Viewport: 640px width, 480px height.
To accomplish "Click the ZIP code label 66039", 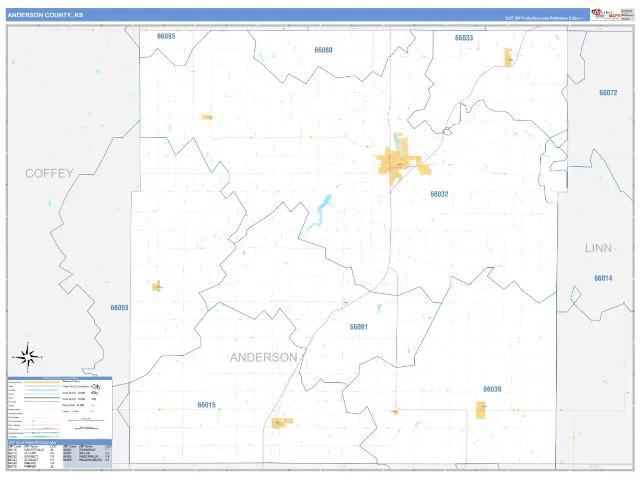I will coord(492,389).
